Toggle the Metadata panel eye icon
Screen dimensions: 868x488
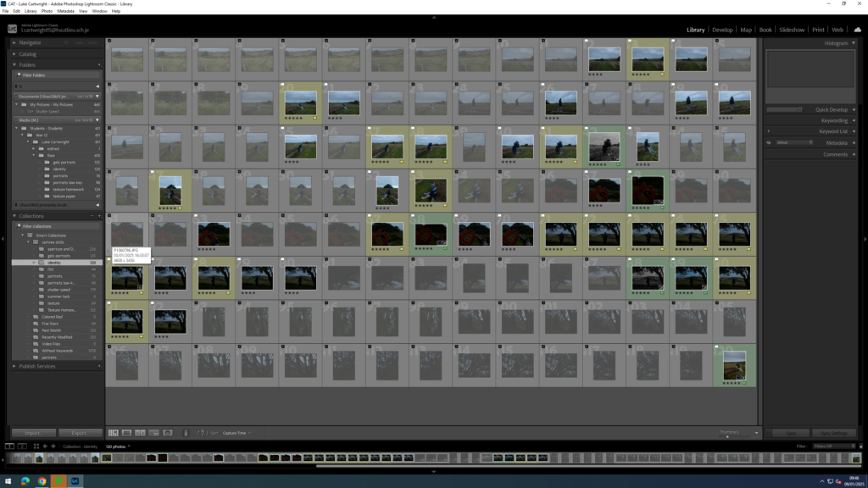pyautogui.click(x=768, y=142)
